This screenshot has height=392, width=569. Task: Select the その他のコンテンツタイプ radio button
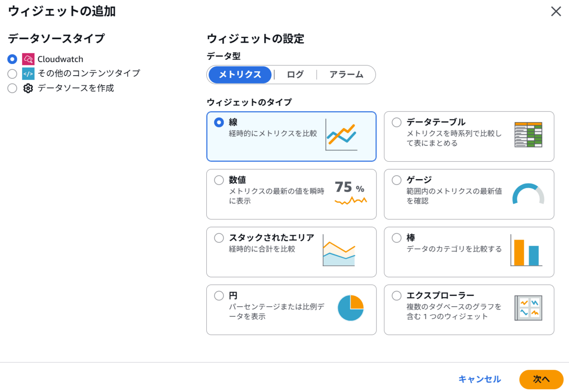click(x=12, y=74)
